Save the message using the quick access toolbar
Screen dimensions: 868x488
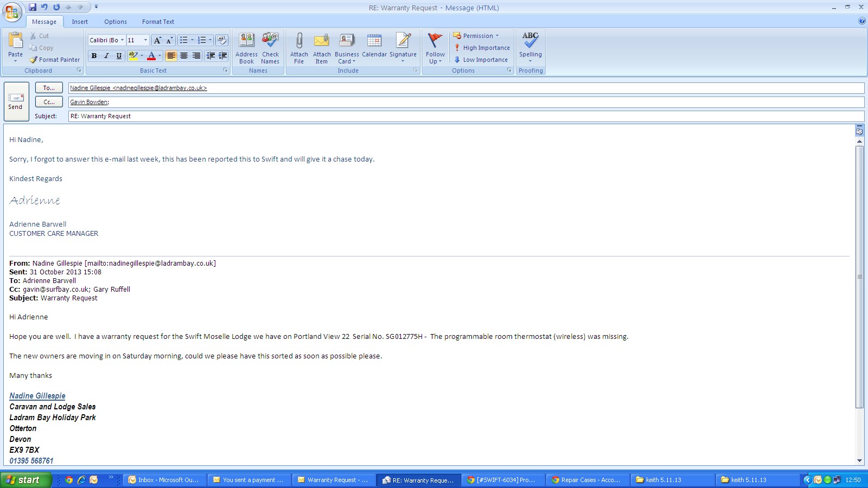click(33, 7)
